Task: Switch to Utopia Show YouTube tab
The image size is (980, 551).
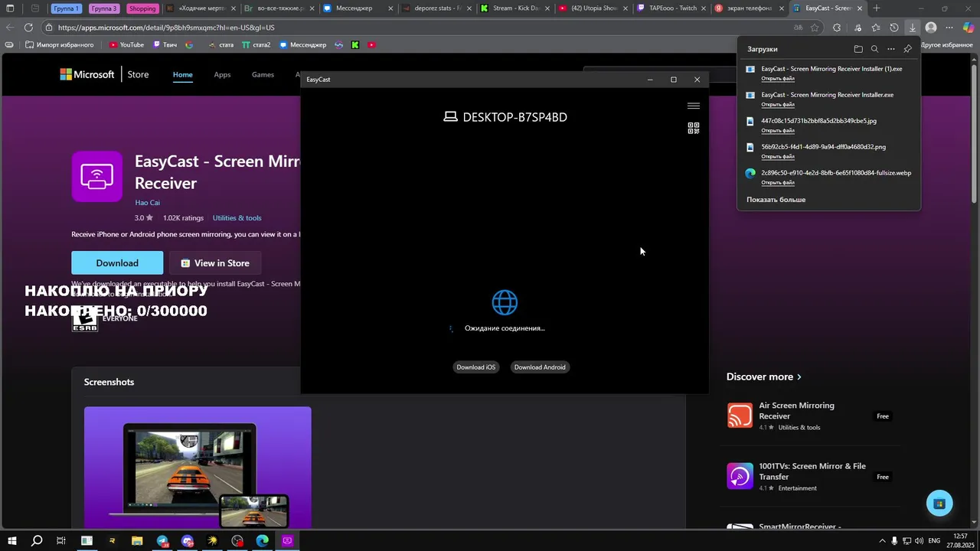Action: [593, 8]
